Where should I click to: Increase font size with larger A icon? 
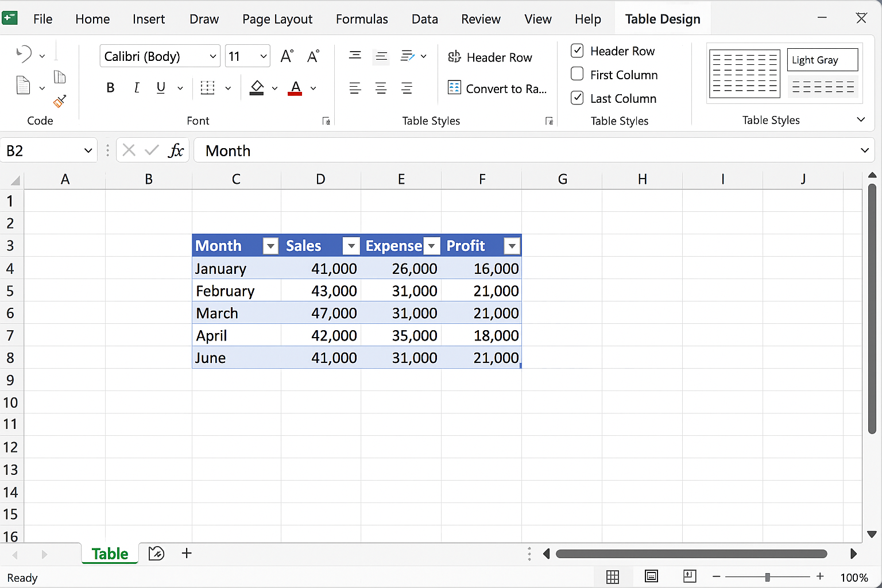click(x=287, y=56)
